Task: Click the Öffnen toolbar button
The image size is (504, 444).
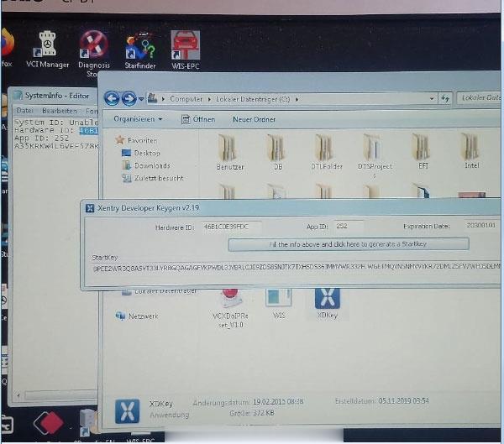Action: [x=198, y=119]
